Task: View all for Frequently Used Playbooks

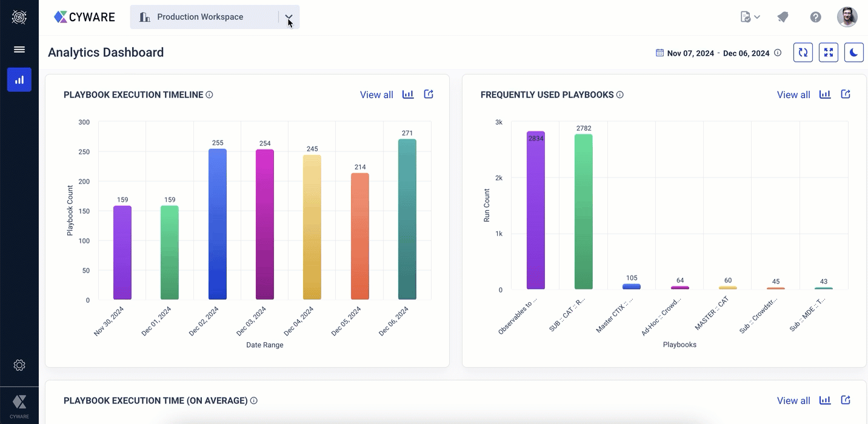Action: pos(793,94)
